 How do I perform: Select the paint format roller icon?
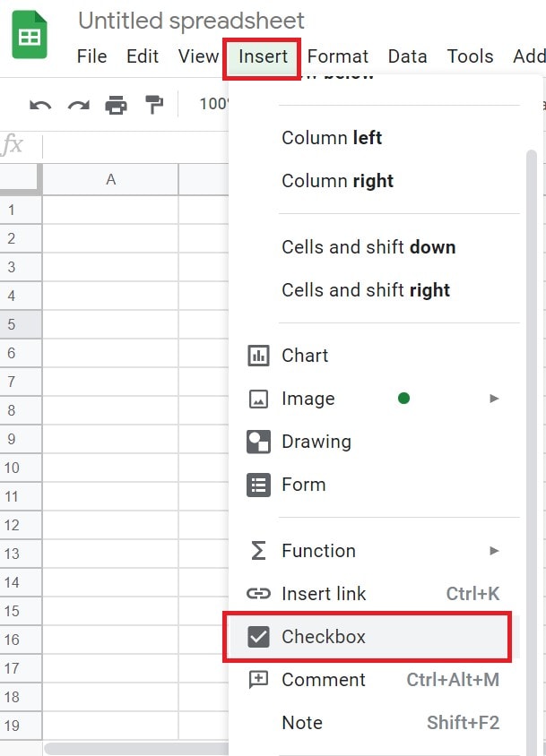(x=154, y=105)
